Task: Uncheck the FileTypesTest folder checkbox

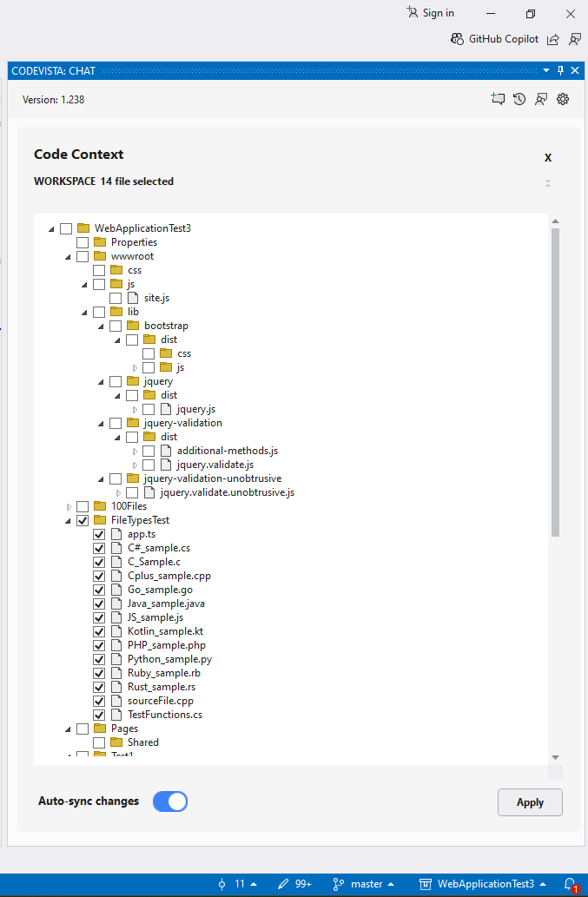Action: coord(83,520)
